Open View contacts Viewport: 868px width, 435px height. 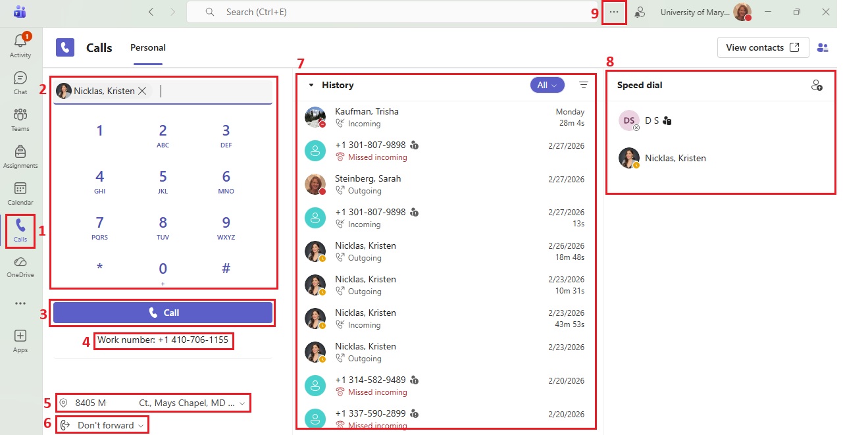pos(763,47)
